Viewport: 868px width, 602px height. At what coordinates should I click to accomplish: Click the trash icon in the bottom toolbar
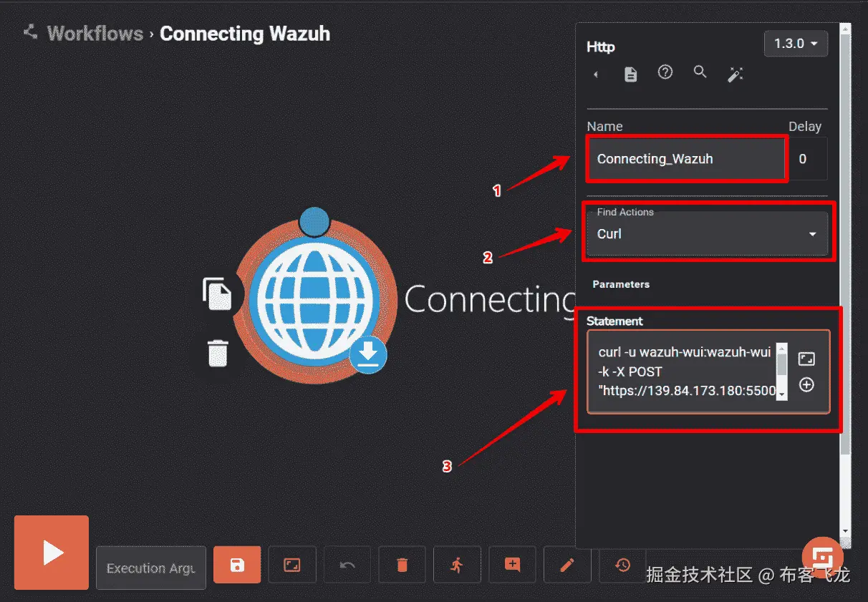[402, 565]
